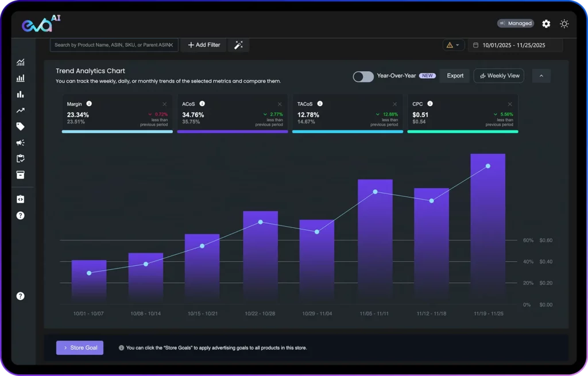The height and width of the screenshot is (376, 588).
Task: Dismiss the ACoS metric card with its X
Action: point(279,104)
